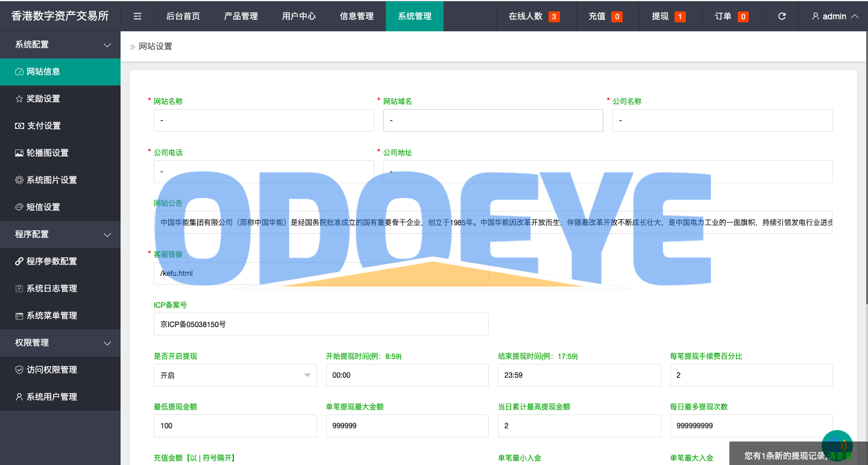Click the 公司电话 input field
868x465 pixels.
[264, 172]
